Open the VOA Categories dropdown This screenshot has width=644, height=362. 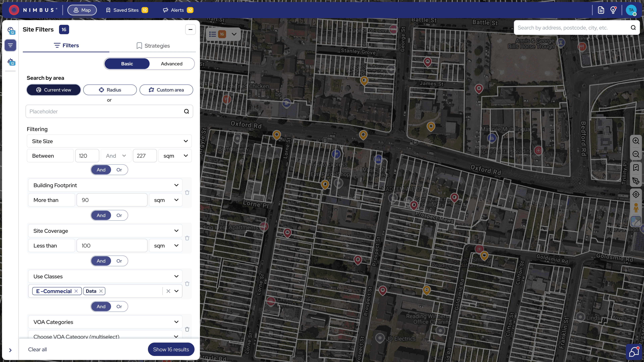click(176, 322)
